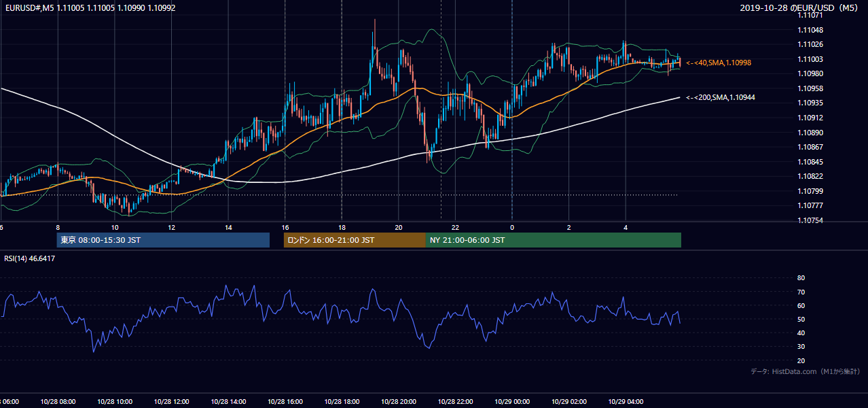The image size is (868, 408).
Task: Click hour tick 2 under the price chart
Action: click(569, 228)
